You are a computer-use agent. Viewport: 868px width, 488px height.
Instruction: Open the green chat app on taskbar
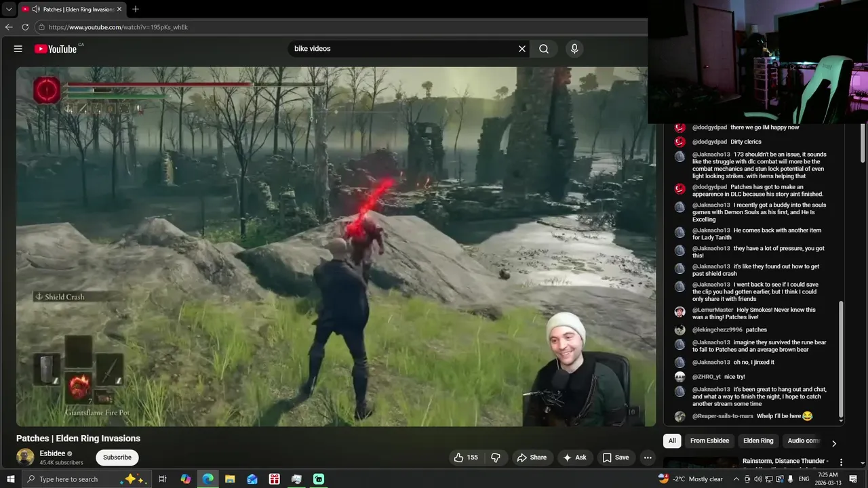pos(319,479)
